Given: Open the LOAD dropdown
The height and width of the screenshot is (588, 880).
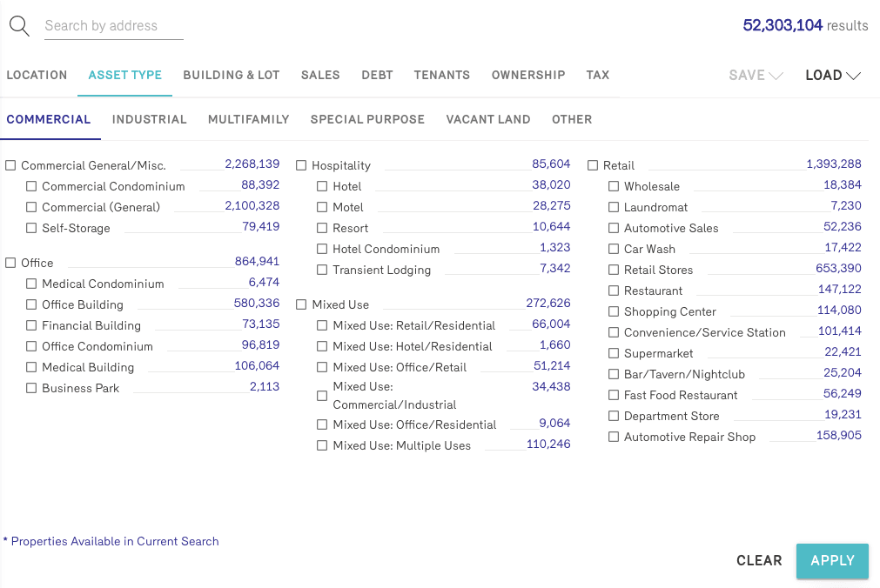Looking at the screenshot, I should (832, 76).
